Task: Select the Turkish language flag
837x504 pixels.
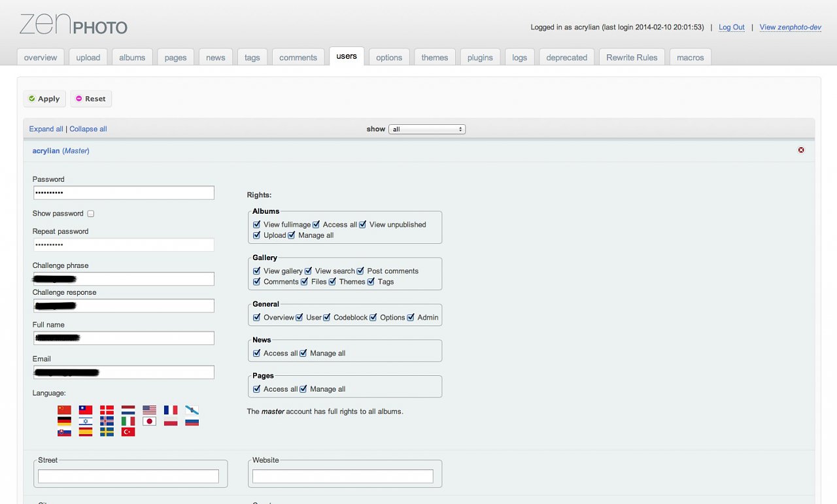Action: coord(128,431)
